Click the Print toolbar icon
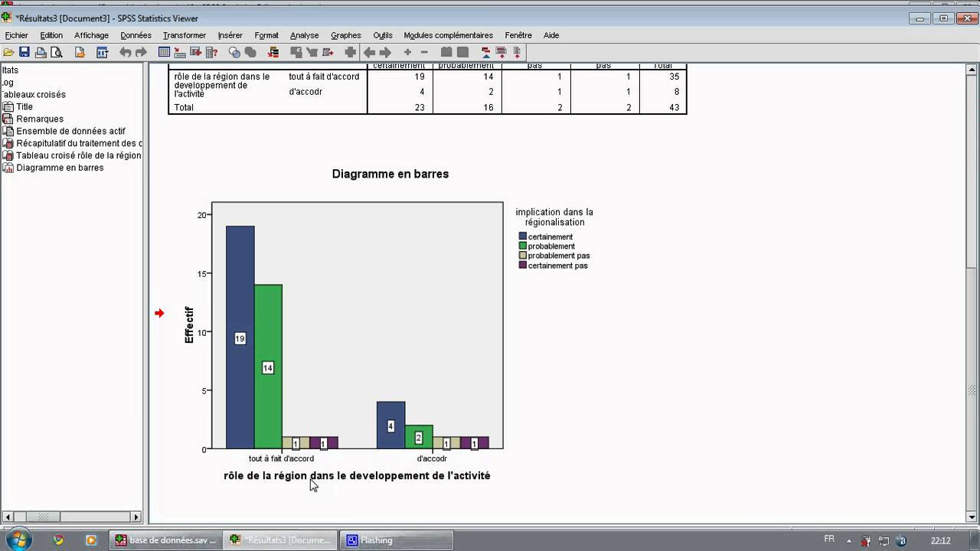Viewport: 980px width, 551px height. point(41,52)
